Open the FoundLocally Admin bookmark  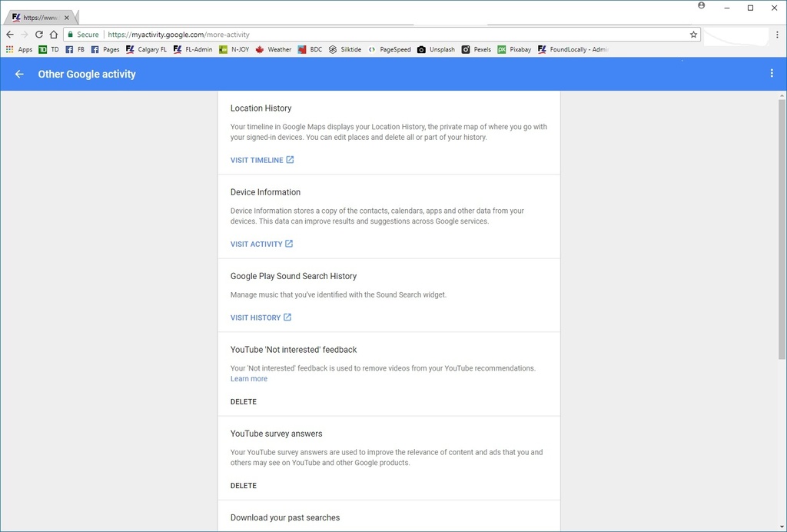[573, 50]
